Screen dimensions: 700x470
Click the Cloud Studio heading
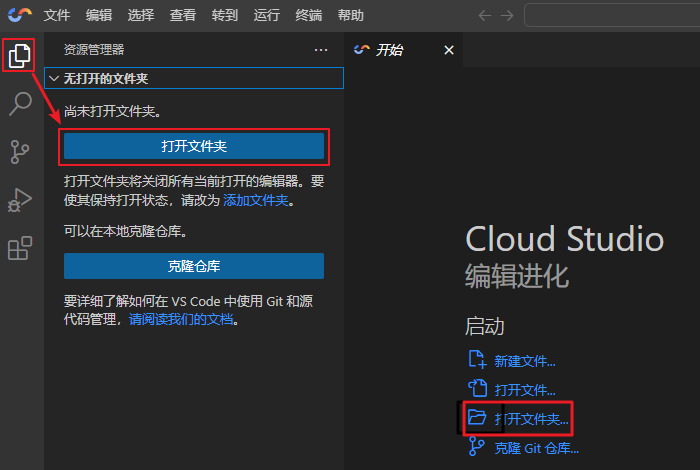tap(565, 239)
